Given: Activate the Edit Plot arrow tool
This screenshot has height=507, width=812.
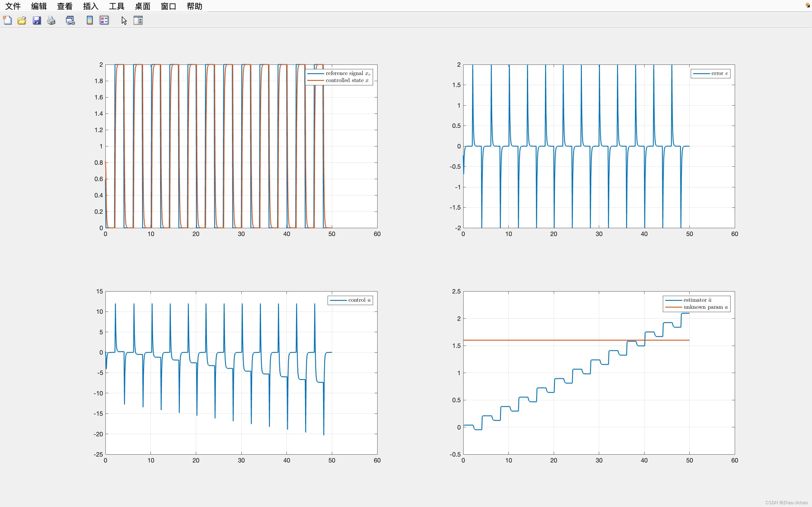Looking at the screenshot, I should (x=124, y=21).
